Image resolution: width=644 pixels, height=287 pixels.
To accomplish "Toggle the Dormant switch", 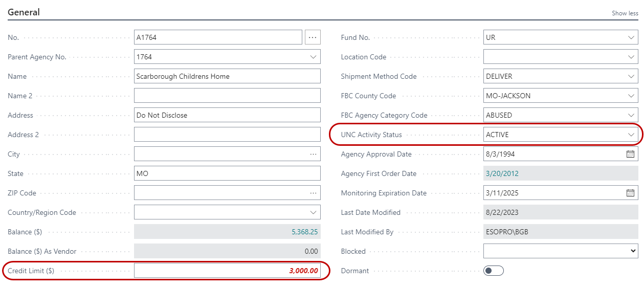I will (493, 271).
